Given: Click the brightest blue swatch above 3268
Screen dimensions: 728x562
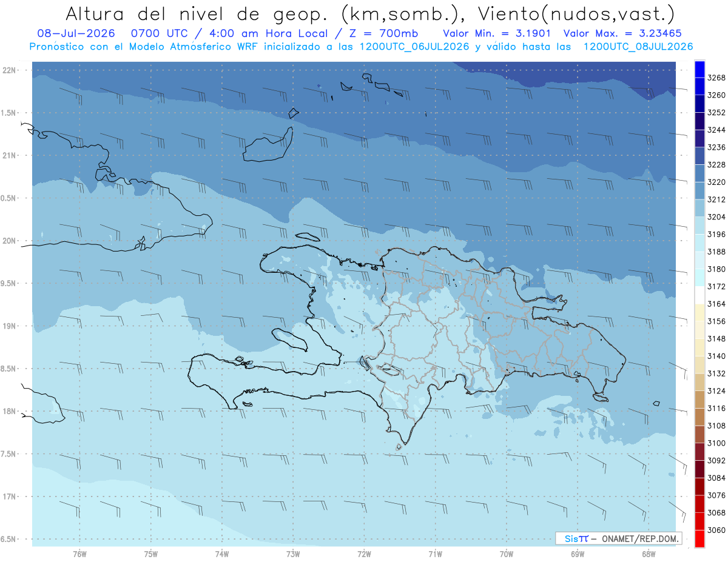Looking at the screenshot, I should pos(699,69).
